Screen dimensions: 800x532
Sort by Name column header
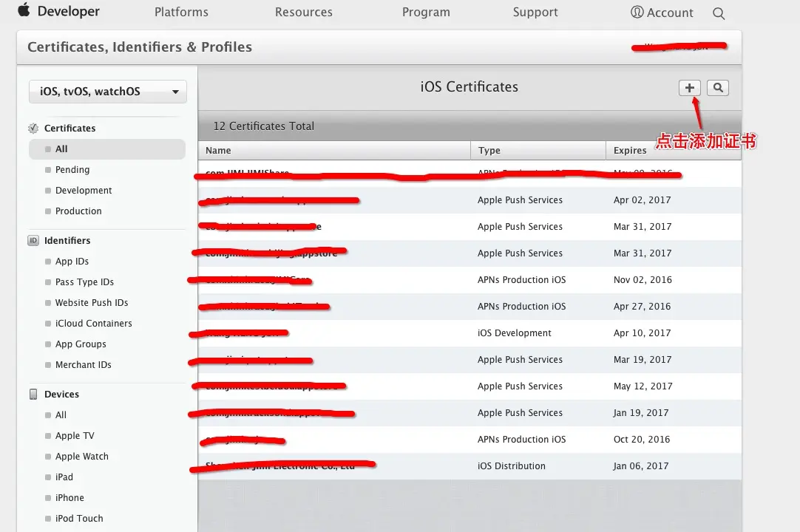point(334,151)
